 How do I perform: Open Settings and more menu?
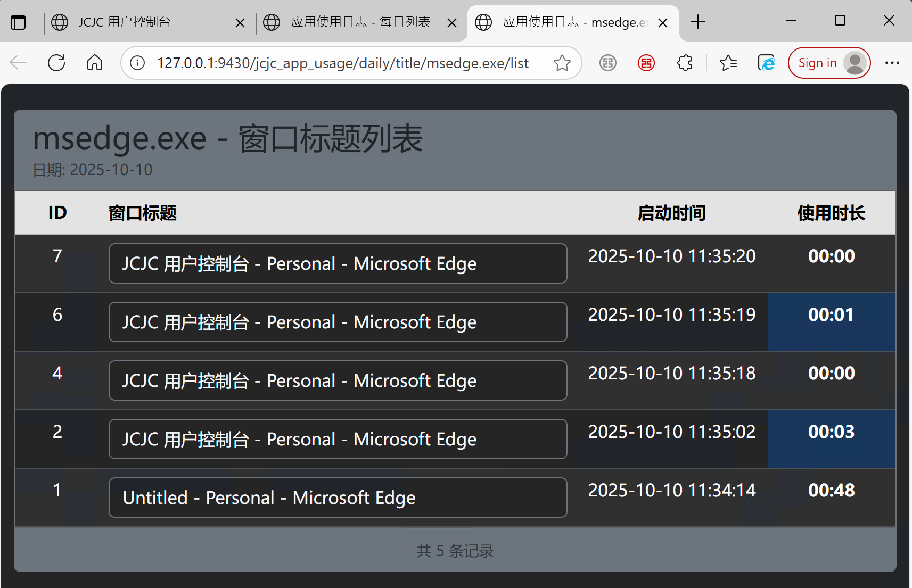pyautogui.click(x=892, y=63)
